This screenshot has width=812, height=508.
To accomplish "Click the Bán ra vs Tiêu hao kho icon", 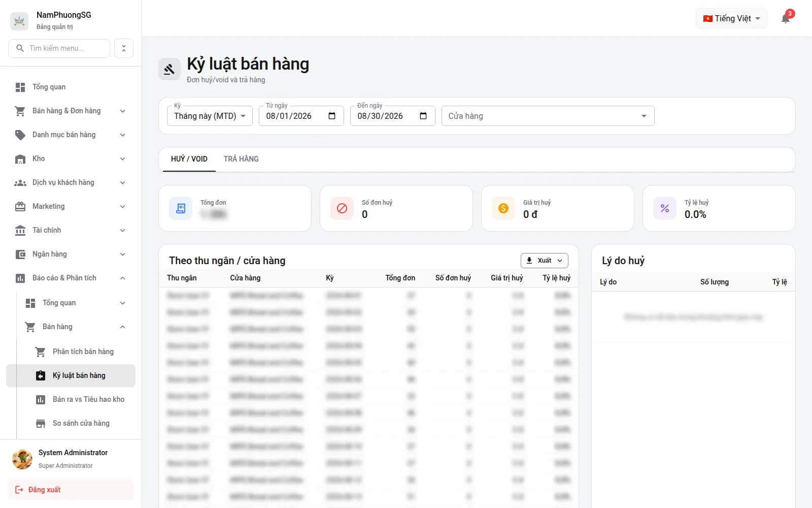I will click(41, 399).
